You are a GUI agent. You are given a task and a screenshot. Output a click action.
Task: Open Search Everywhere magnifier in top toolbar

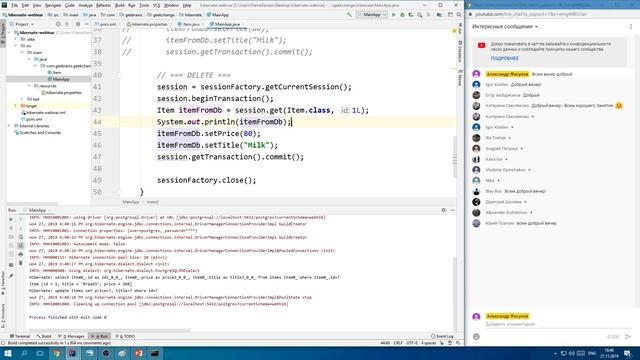click(x=459, y=15)
